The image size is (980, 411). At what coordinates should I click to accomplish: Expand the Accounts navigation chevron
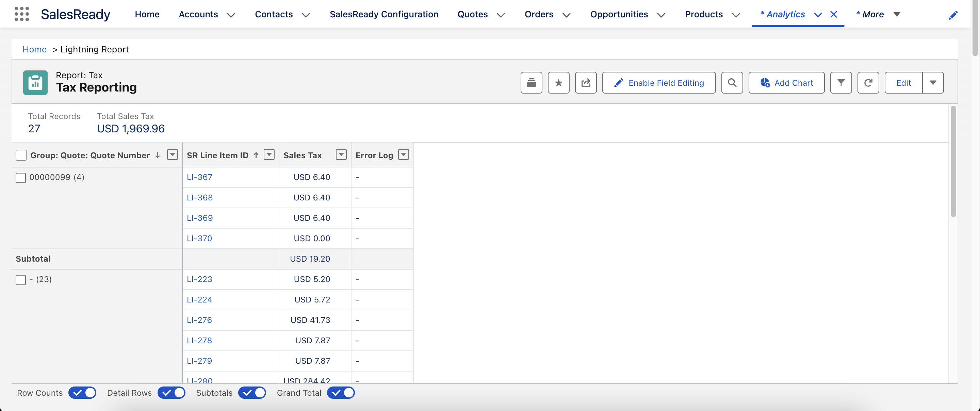(231, 15)
